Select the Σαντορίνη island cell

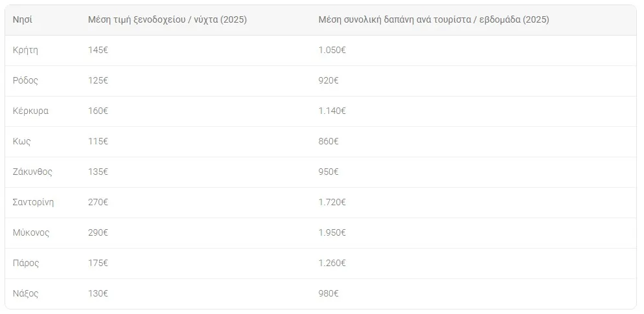click(33, 202)
